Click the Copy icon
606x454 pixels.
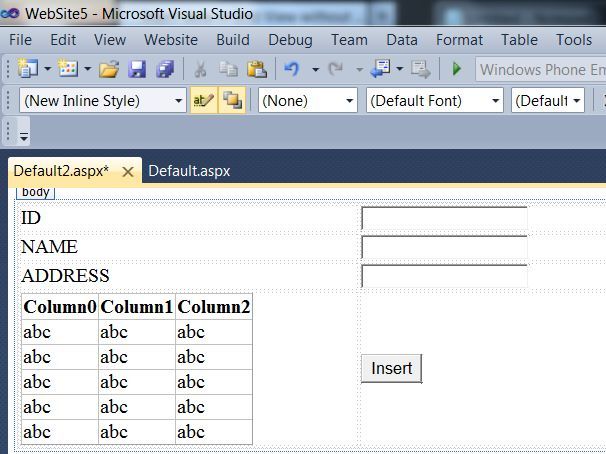[x=228, y=70]
